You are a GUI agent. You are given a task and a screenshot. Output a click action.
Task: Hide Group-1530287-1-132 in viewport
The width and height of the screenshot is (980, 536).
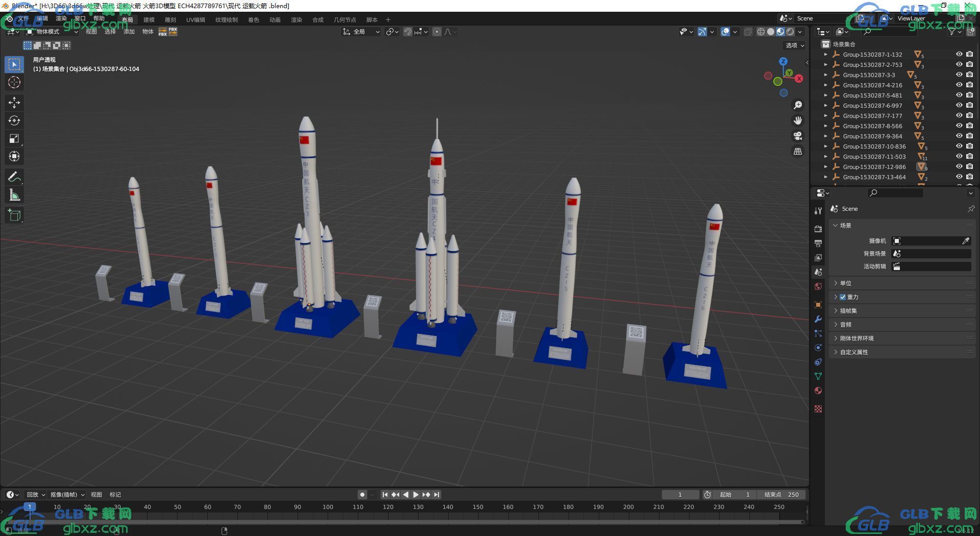[x=959, y=54]
